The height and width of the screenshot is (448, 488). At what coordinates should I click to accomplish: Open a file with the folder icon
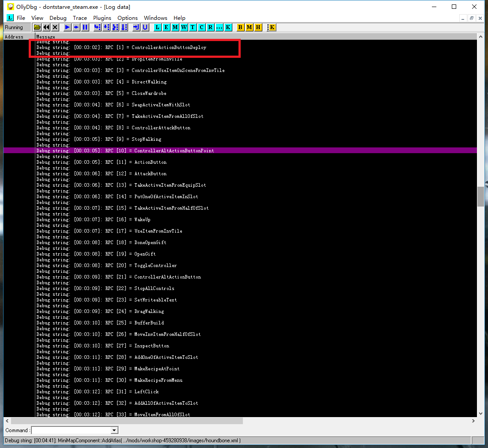pos(38,27)
